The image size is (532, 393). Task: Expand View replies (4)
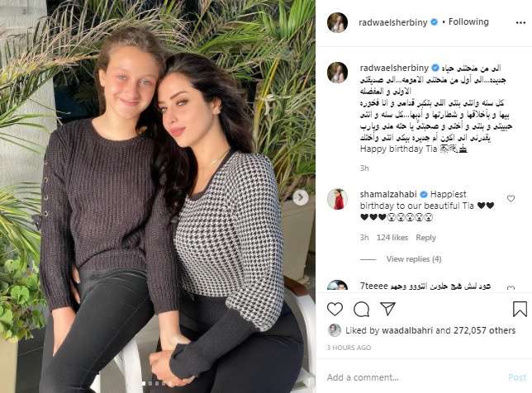(414, 259)
